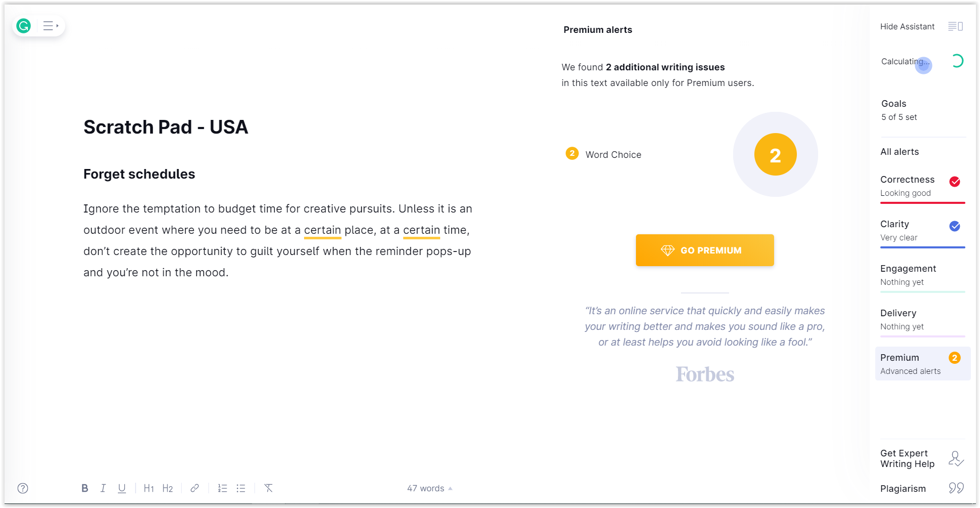Apply Heading 1 style
Screen dimensions: 980x508
coord(149,488)
